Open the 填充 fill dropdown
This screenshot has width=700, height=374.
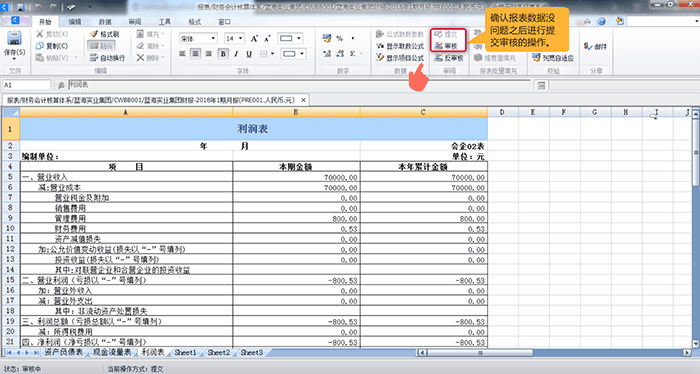tap(150, 34)
